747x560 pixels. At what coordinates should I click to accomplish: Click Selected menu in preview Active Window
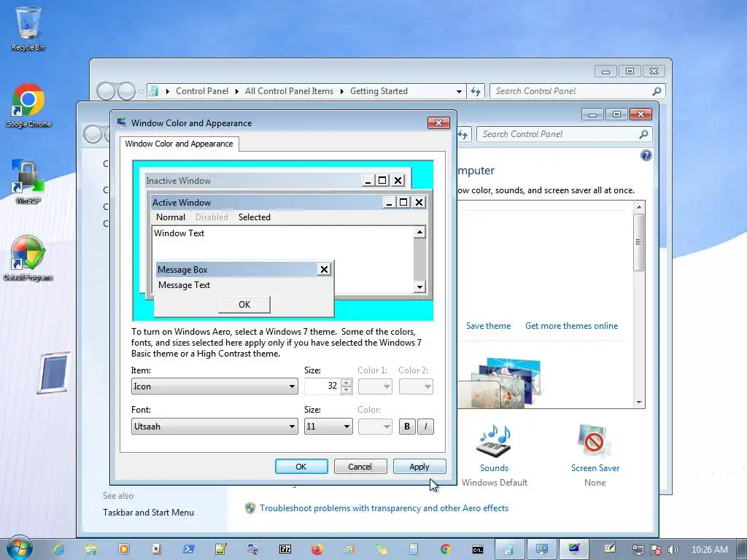pos(255,217)
